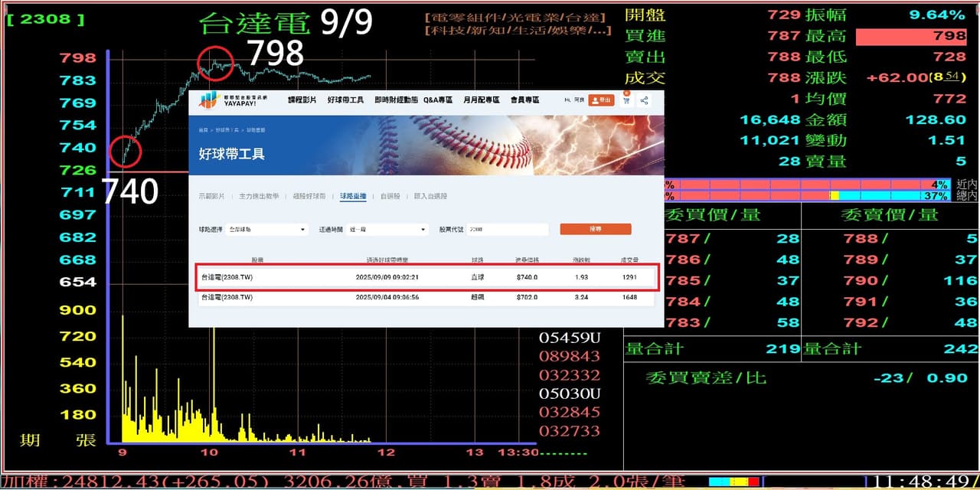Viewport: 980px width, 490px height.
Task: Select the 球路查撞 tab
Action: point(354,197)
